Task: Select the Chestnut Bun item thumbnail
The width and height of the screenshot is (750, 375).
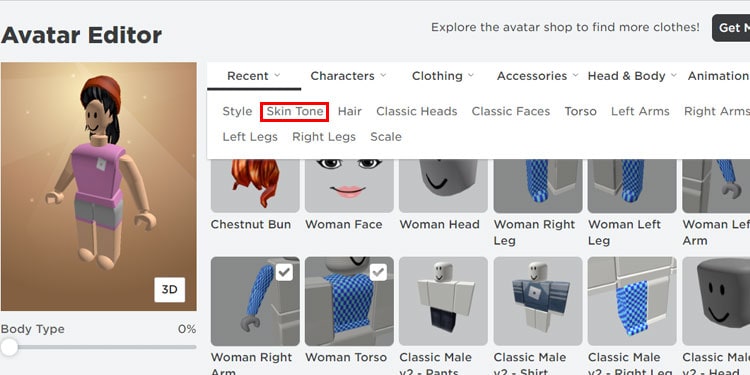Action: click(x=255, y=186)
